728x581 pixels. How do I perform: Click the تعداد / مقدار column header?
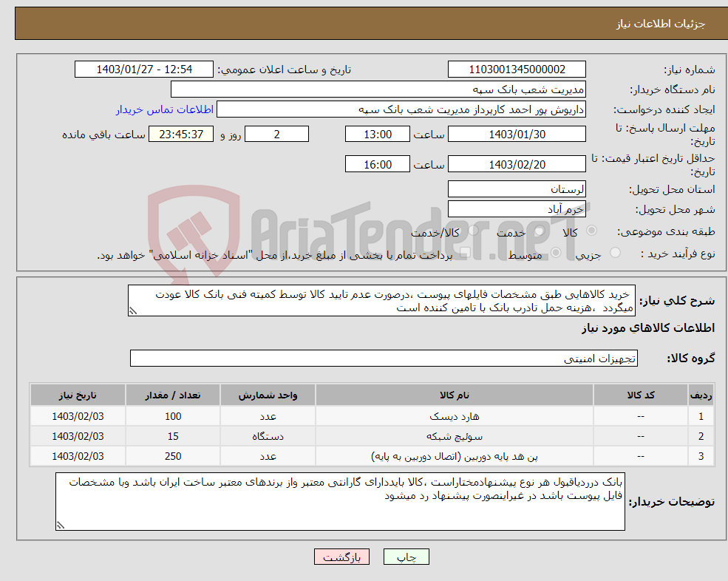(173, 395)
